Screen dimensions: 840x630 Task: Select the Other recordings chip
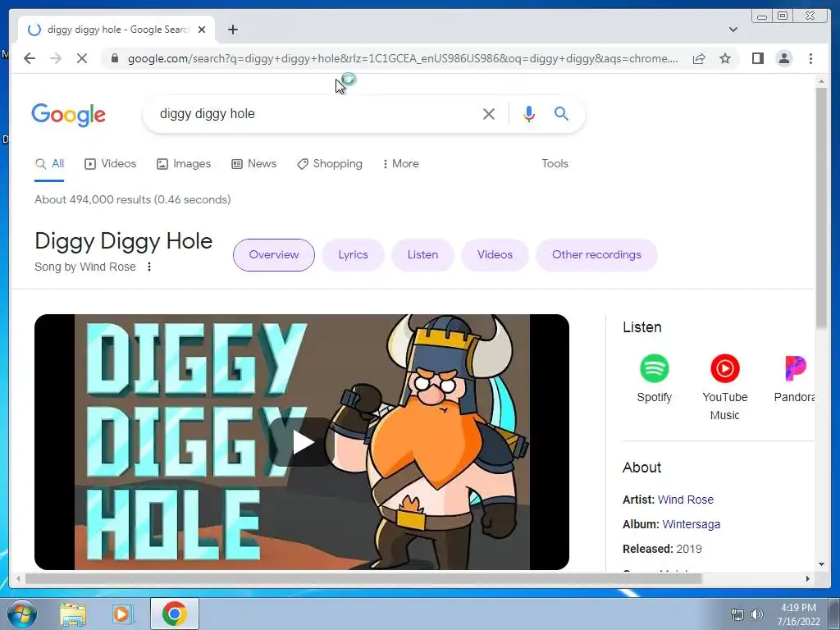(x=596, y=255)
